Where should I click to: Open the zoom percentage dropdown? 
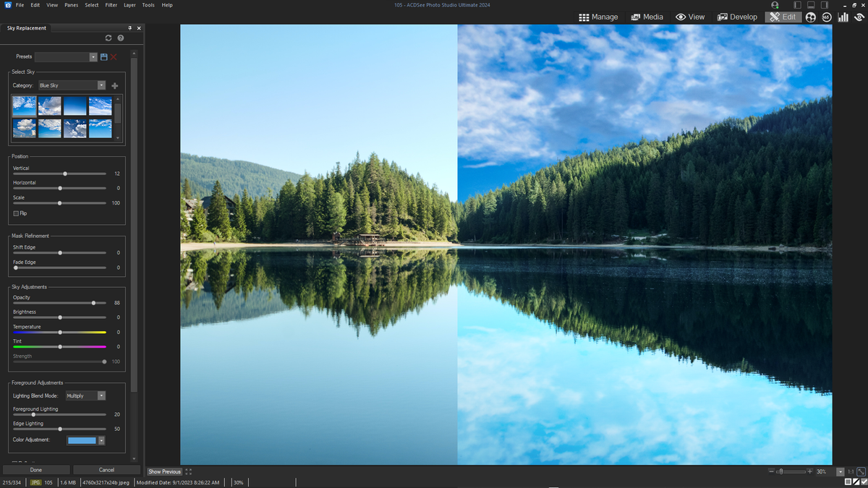pos(841,471)
